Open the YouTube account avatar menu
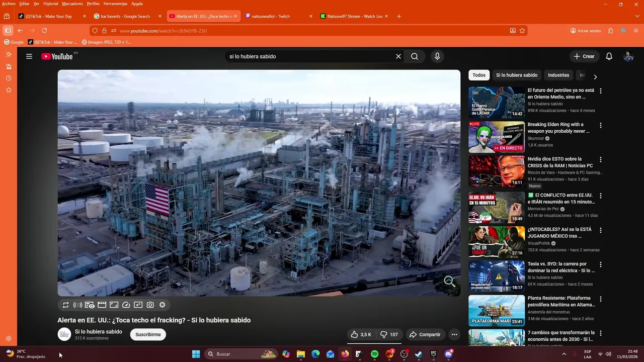Viewport: 644px width, 362px height. pyautogui.click(x=628, y=56)
